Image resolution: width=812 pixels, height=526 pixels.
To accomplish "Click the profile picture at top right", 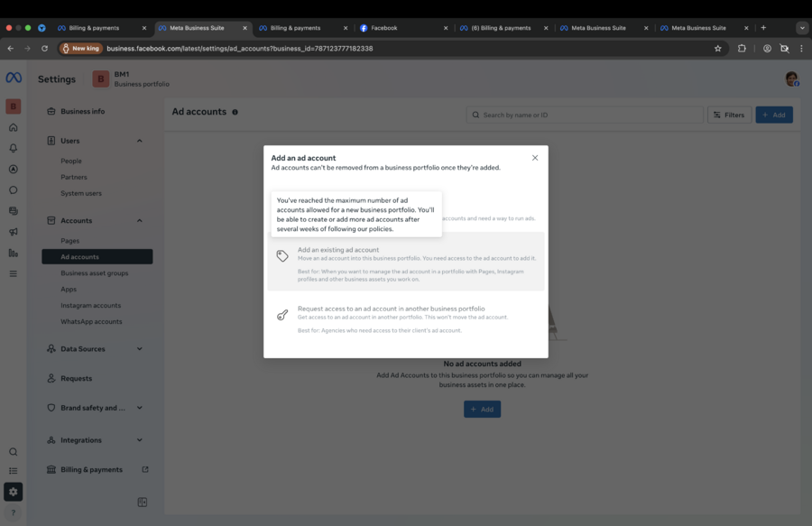I will [x=792, y=78].
